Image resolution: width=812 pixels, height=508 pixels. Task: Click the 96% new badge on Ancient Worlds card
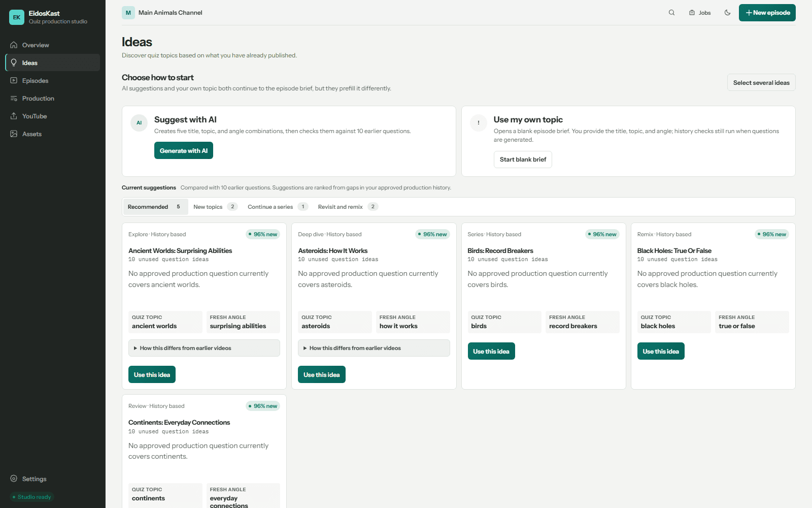(263, 234)
